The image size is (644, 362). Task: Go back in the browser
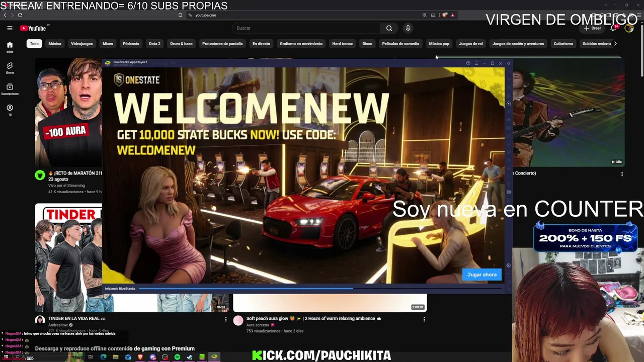pos(5,15)
